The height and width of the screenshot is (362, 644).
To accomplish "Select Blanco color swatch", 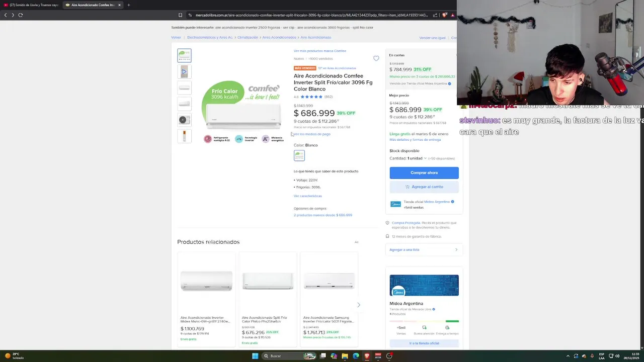I will 299,155.
